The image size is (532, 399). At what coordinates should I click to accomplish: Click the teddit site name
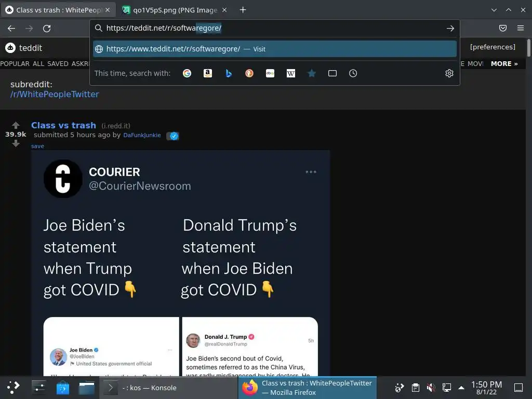(31, 48)
